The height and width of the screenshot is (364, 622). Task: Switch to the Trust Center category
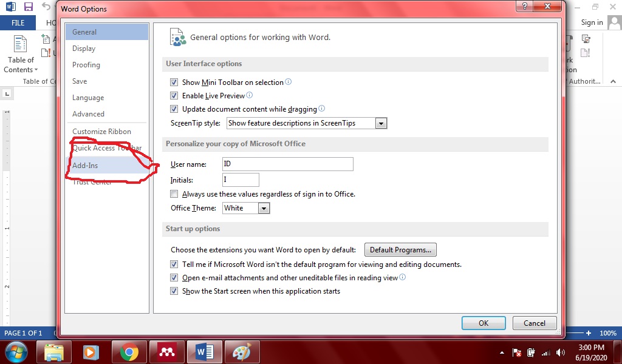(91, 181)
